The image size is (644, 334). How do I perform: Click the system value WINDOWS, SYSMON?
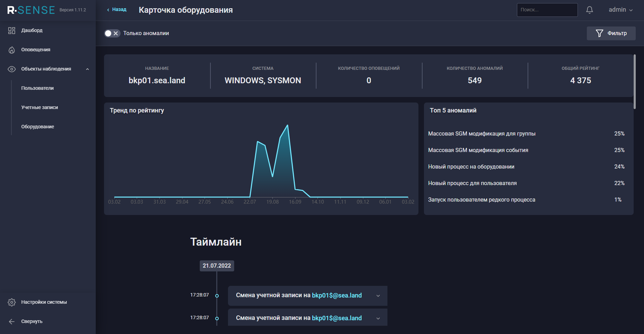263,80
